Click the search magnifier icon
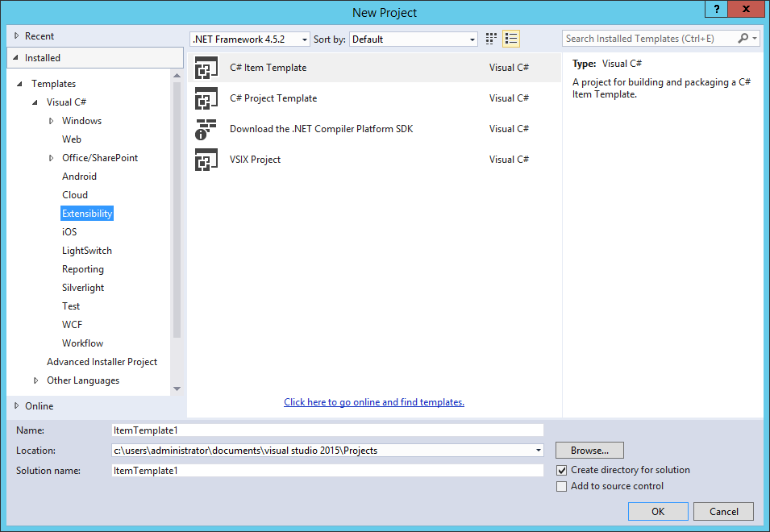Screen dimensions: 770x532 [x=743, y=37]
